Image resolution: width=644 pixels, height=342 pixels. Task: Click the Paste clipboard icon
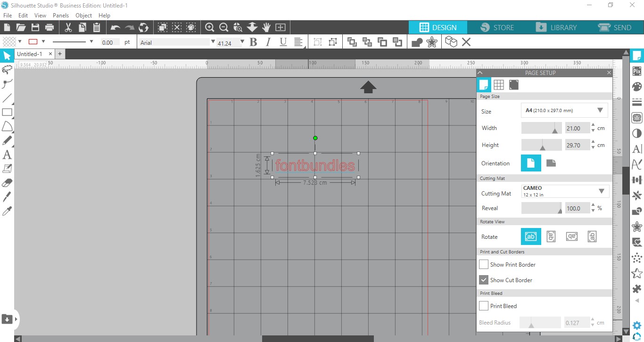97,27
